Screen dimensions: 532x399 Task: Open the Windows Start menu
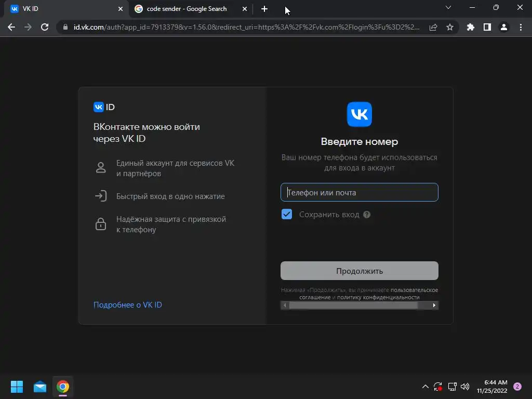[17, 387]
